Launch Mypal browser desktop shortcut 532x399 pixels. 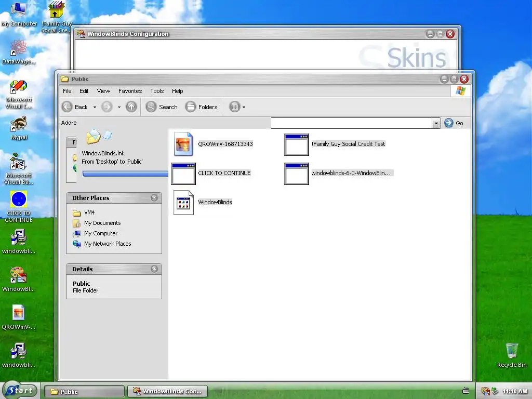(19, 128)
